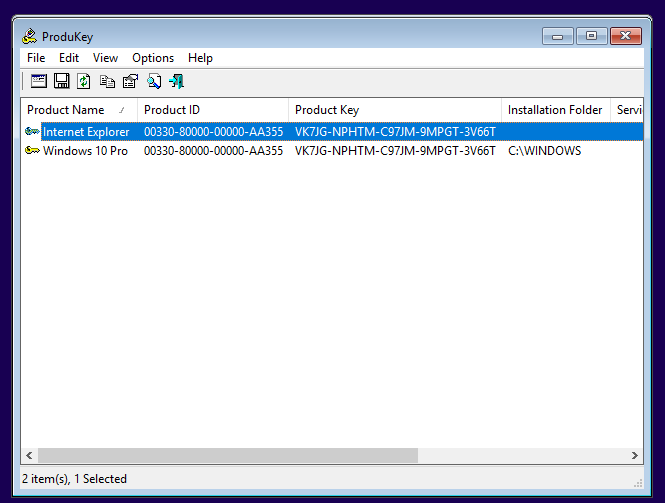665x503 pixels.
Task: Close the ProduKey window
Action: tap(626, 36)
